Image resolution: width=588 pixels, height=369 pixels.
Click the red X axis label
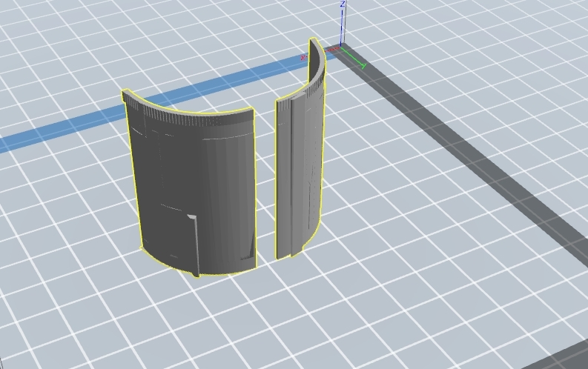click(x=303, y=58)
